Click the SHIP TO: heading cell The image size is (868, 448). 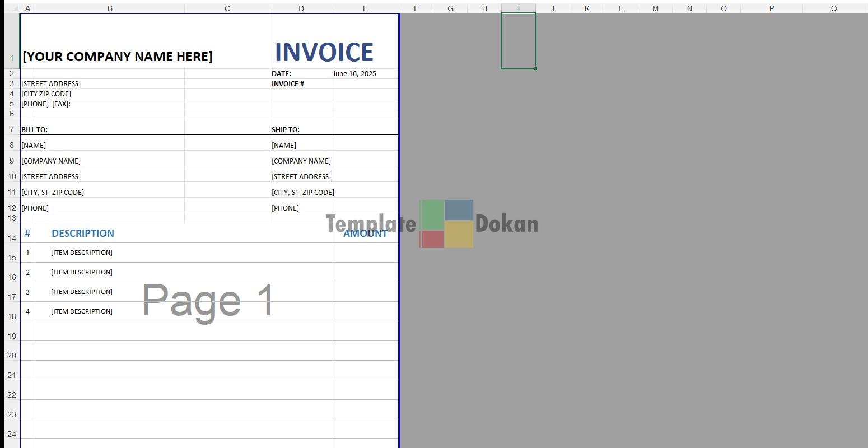point(286,129)
